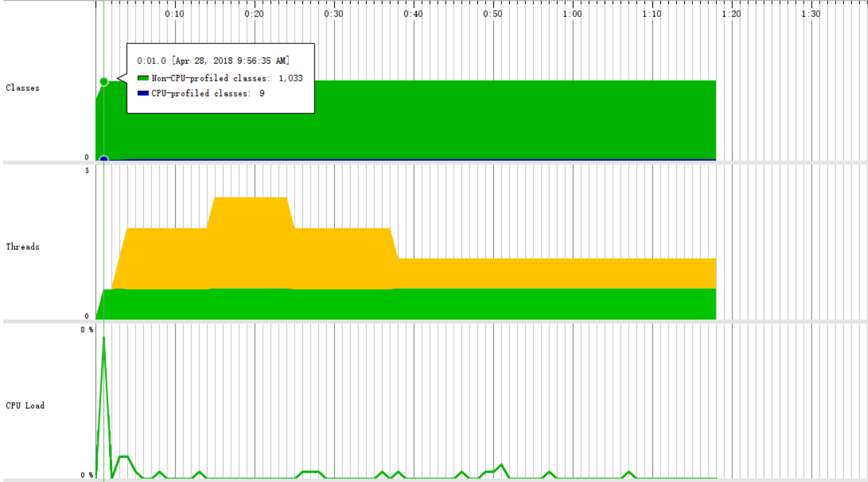The width and height of the screenshot is (868, 482).
Task: Select the CPU Load telemetry row label
Action: click(x=25, y=406)
